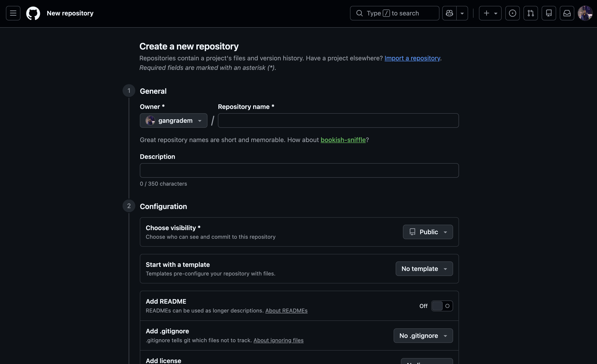The width and height of the screenshot is (597, 364).
Task: Select the bookish-sniffle name suggestion
Action: (x=343, y=140)
